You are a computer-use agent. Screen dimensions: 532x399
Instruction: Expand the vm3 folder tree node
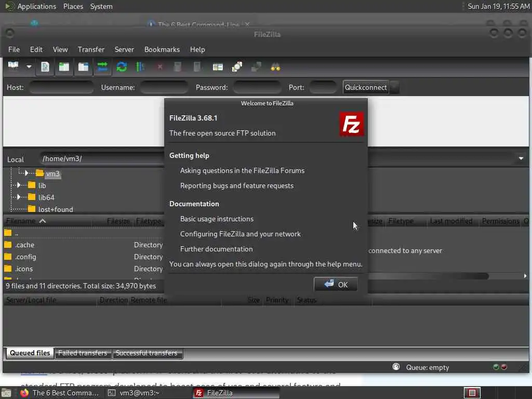[x=26, y=173]
